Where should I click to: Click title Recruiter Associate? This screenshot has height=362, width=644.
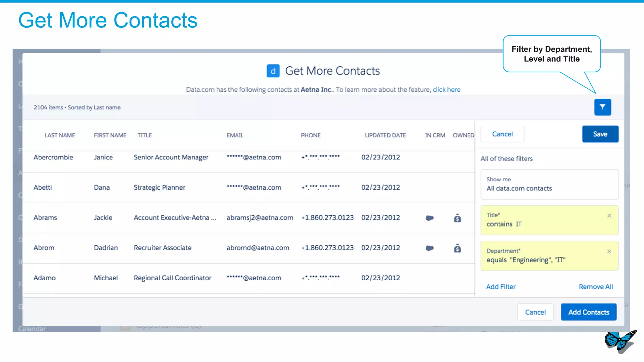pyautogui.click(x=163, y=248)
